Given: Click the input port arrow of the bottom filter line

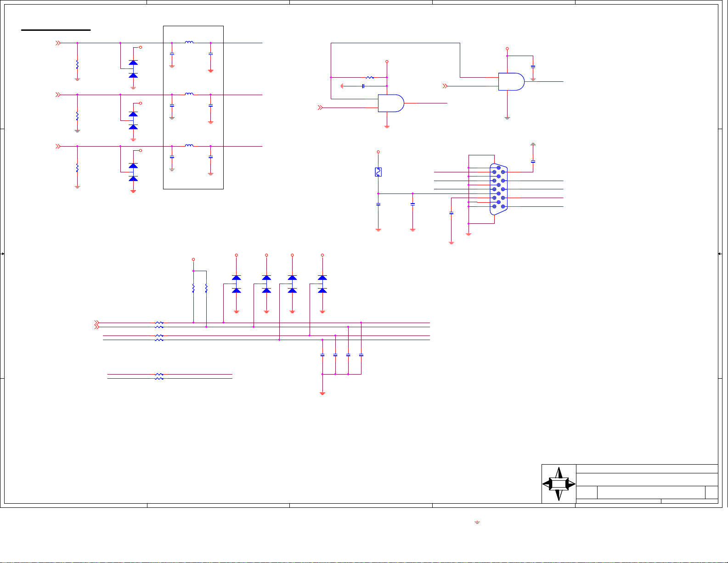Looking at the screenshot, I should (58, 146).
